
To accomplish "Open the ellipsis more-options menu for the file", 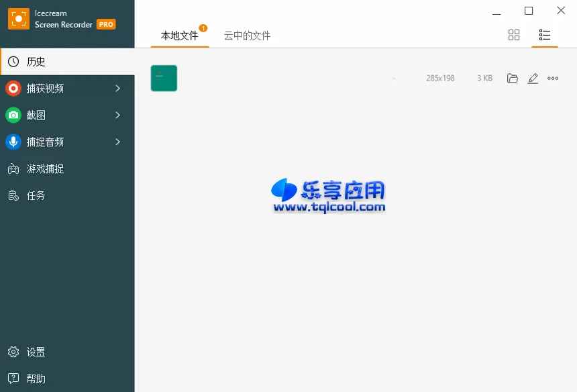I will tap(553, 78).
